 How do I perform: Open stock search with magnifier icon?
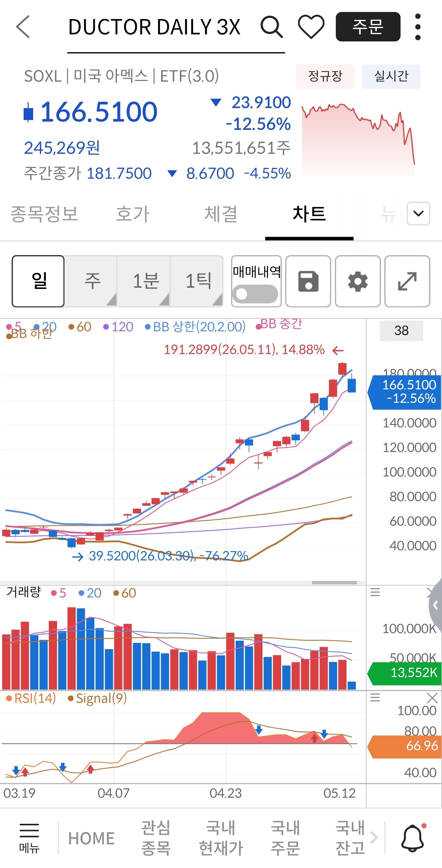(272, 27)
